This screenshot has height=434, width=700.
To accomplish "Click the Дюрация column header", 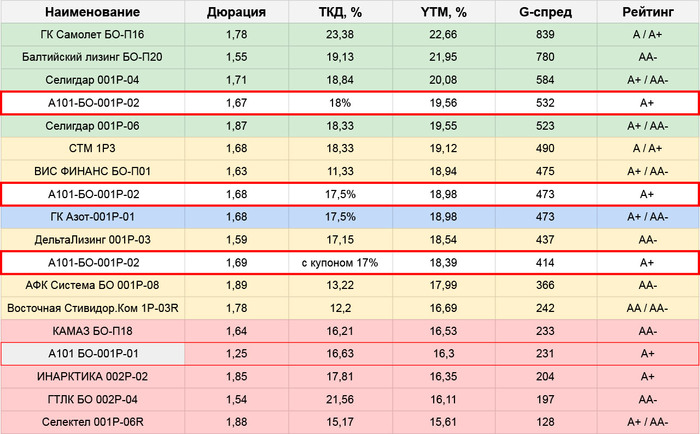I will (236, 13).
